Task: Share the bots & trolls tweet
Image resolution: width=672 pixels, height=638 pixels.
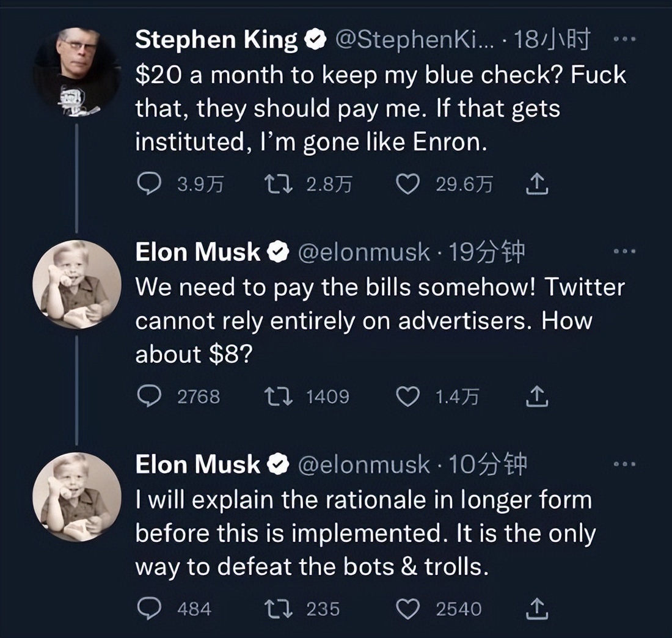Action: click(x=537, y=609)
